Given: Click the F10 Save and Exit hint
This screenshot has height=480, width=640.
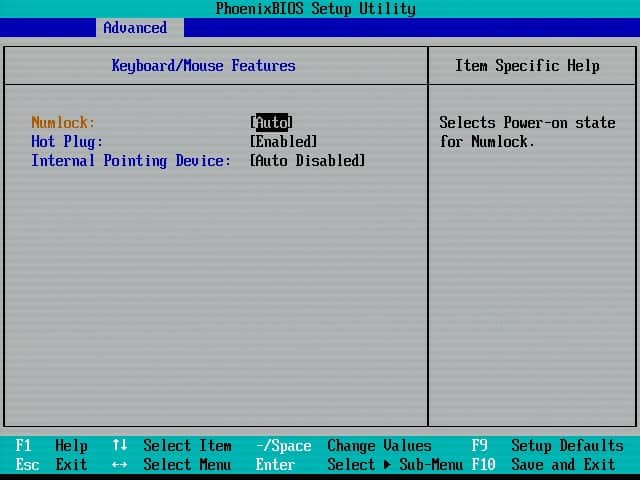Looking at the screenshot, I should tap(543, 464).
